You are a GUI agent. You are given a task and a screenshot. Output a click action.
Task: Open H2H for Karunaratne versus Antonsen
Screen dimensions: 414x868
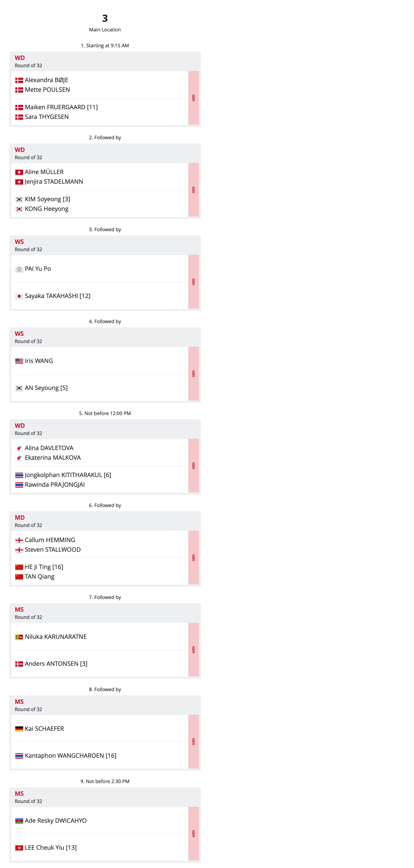pyautogui.click(x=193, y=650)
